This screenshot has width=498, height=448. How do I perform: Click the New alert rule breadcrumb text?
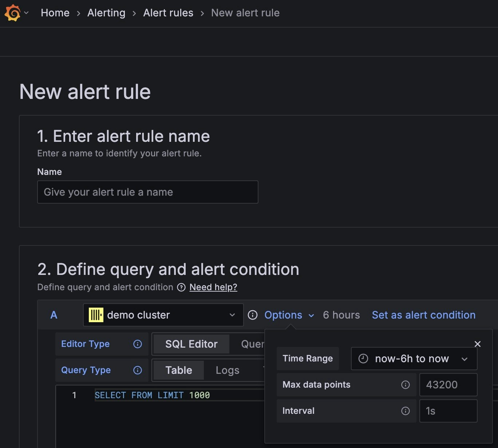(x=245, y=13)
